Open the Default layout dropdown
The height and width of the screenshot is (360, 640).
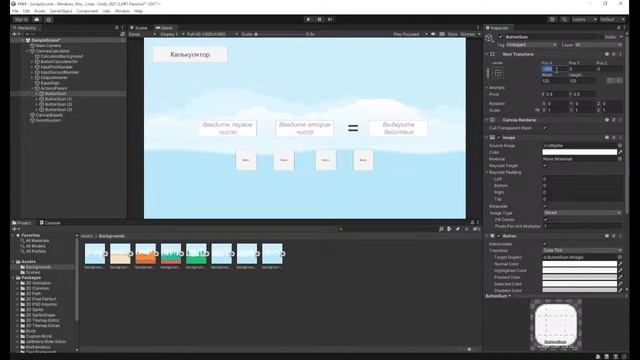click(612, 20)
